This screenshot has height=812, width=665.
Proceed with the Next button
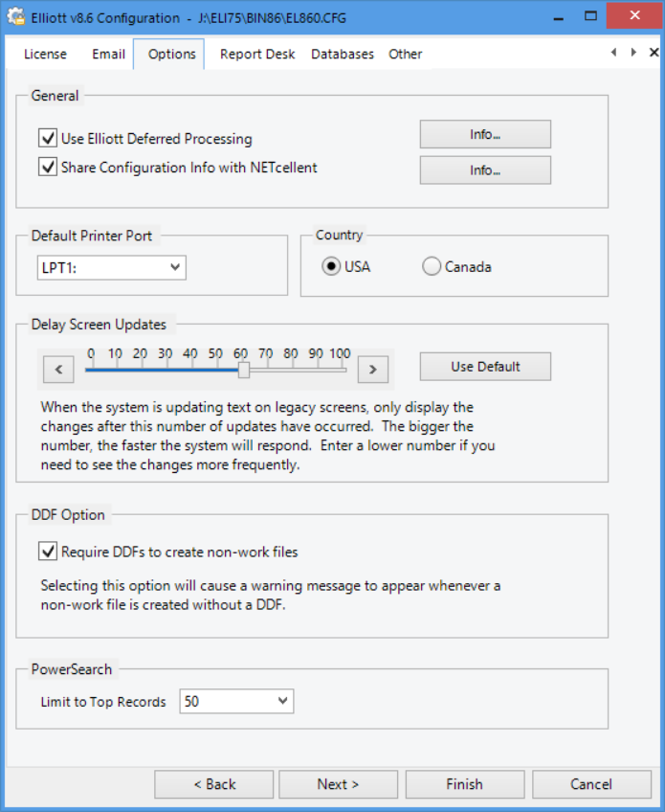click(339, 784)
